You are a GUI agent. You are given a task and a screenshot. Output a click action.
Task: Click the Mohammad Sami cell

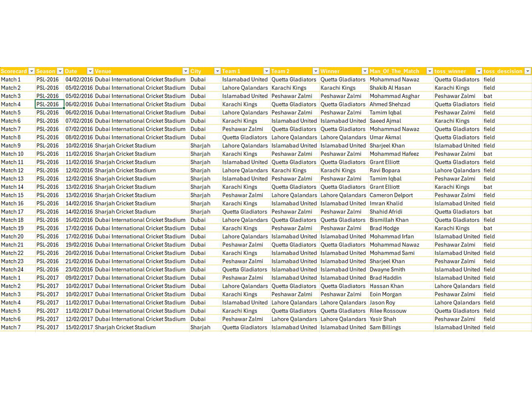[401, 253]
